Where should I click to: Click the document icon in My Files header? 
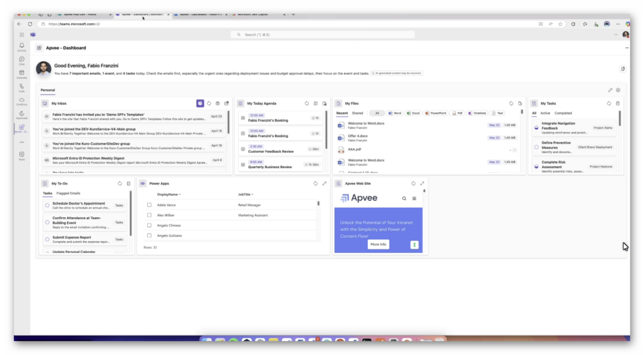click(520, 103)
